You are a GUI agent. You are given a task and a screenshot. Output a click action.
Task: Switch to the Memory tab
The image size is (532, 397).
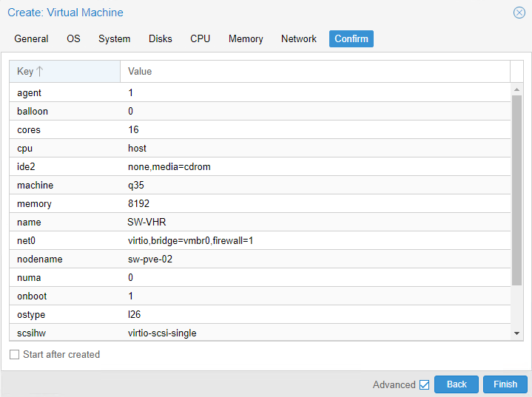pyautogui.click(x=246, y=38)
